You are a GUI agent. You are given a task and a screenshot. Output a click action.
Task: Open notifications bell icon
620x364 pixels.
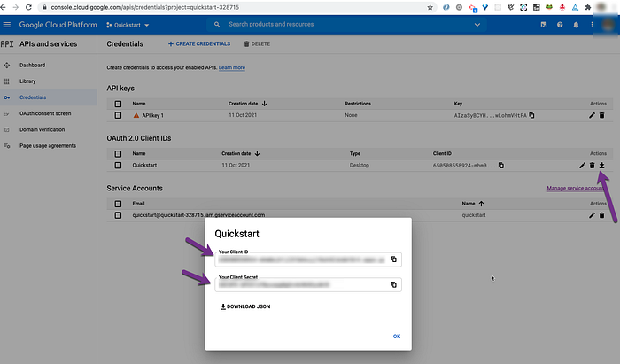click(x=576, y=25)
